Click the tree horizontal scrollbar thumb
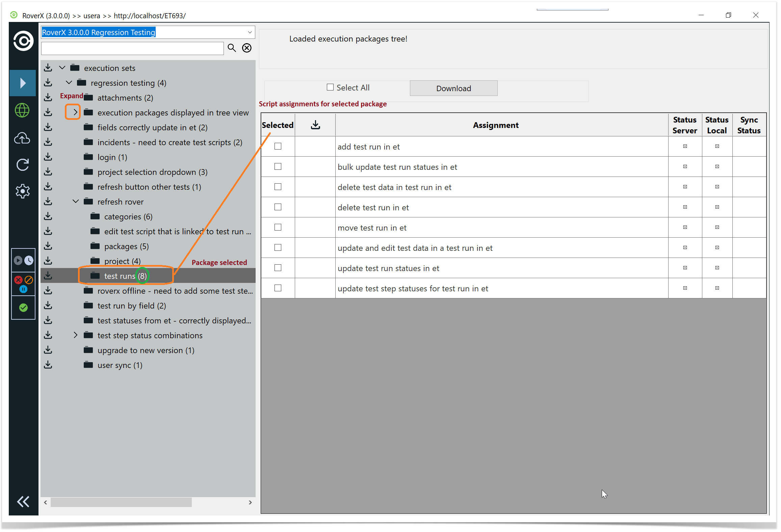Image resolution: width=781 pixels, height=532 pixels. (121, 502)
